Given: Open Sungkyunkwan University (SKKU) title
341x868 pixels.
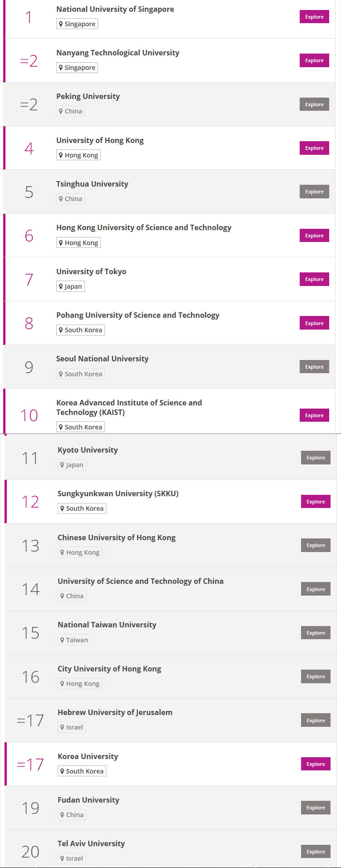Looking at the screenshot, I should pos(118,493).
